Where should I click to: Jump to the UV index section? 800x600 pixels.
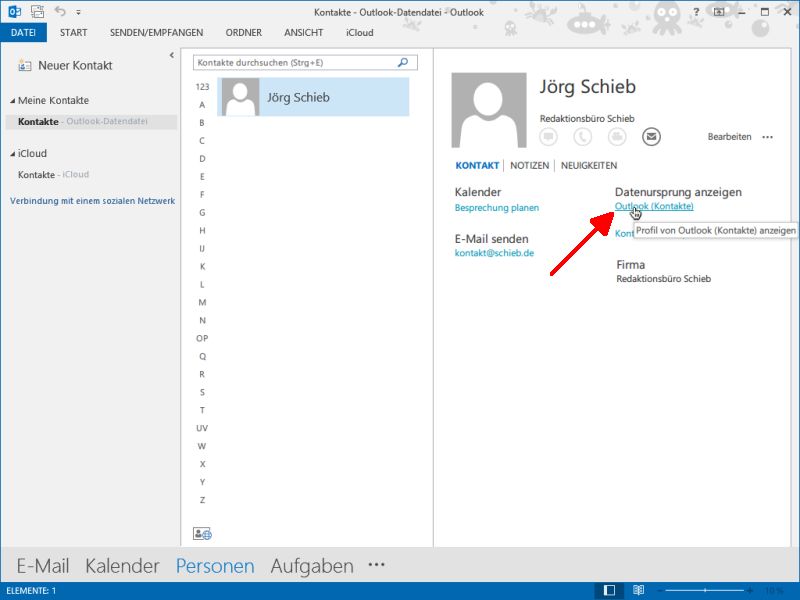click(x=202, y=428)
